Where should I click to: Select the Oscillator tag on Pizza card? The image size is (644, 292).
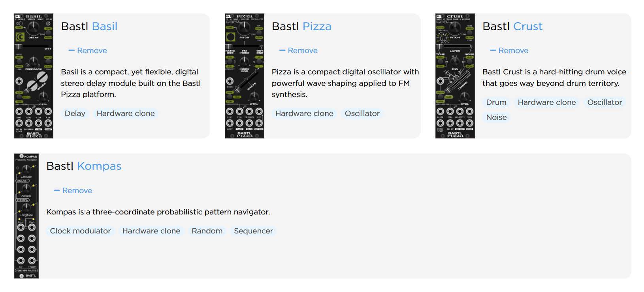362,114
